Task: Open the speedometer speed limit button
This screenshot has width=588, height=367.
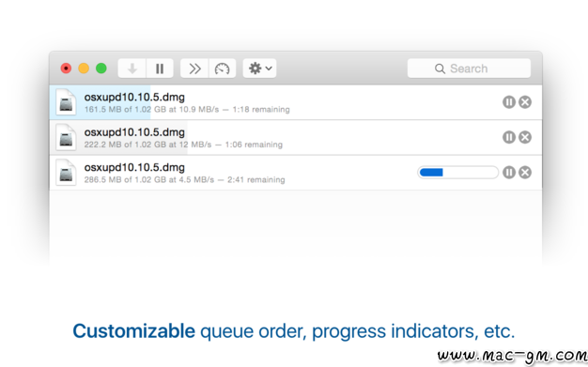Action: click(x=222, y=69)
